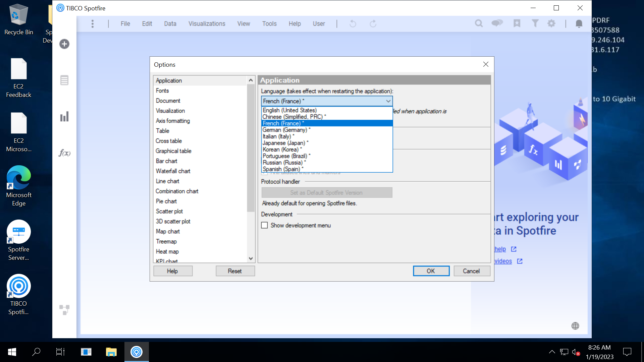Select Scatter plot in options category list

tap(169, 211)
